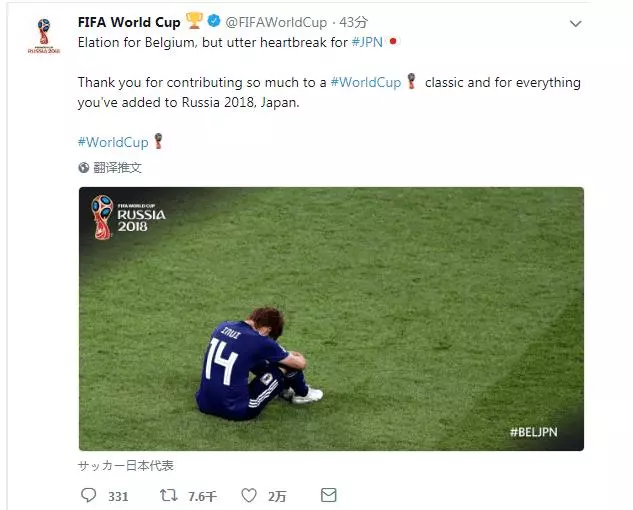The image size is (633, 510).
Task: Click the 331 reply count
Action: (x=118, y=496)
